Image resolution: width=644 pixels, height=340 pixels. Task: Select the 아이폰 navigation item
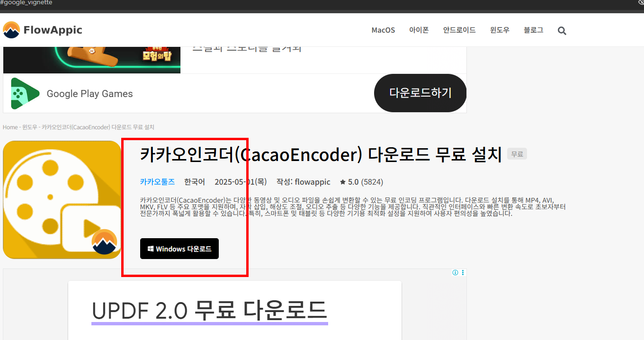point(419,30)
